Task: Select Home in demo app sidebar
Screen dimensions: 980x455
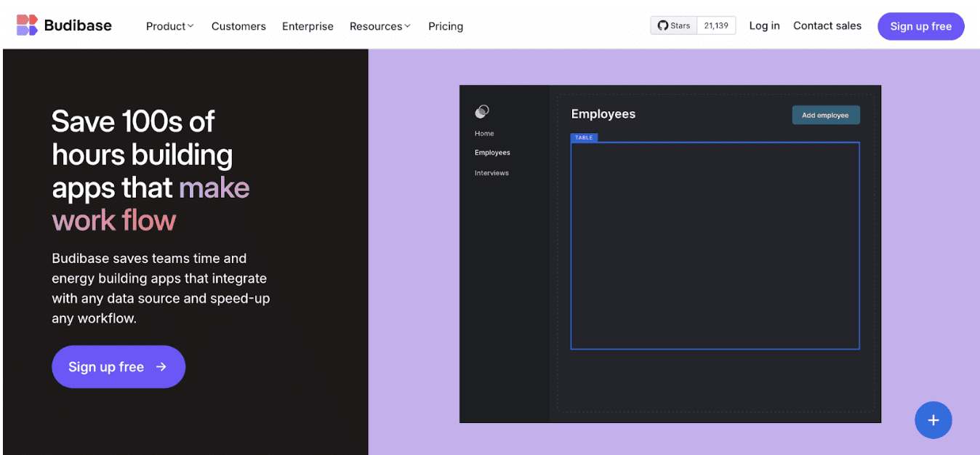Action: pos(484,134)
